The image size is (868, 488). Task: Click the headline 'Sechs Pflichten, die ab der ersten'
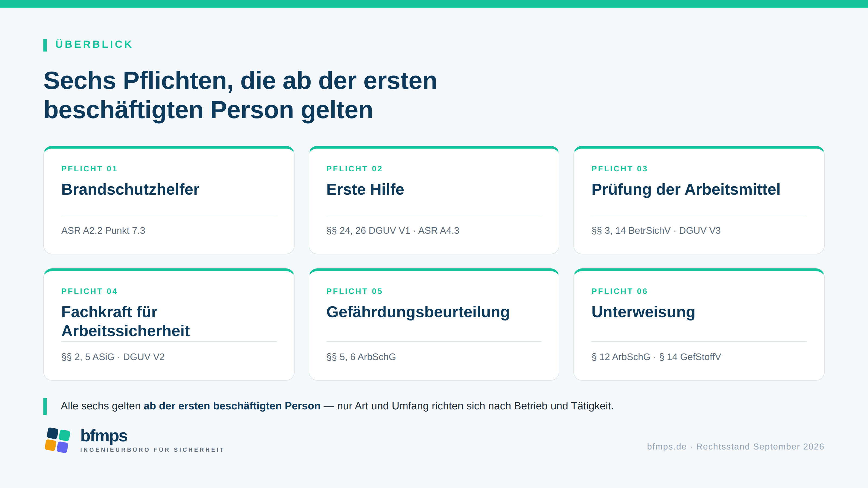(x=240, y=81)
